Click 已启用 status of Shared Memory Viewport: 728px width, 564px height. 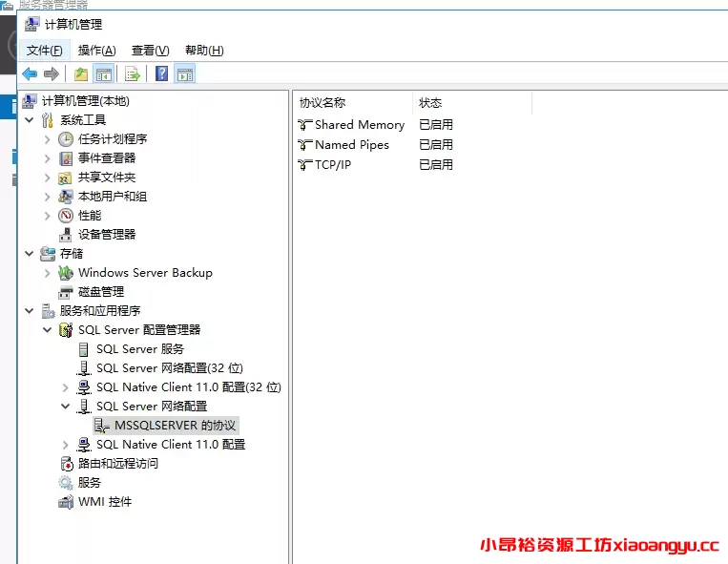pyautogui.click(x=435, y=125)
